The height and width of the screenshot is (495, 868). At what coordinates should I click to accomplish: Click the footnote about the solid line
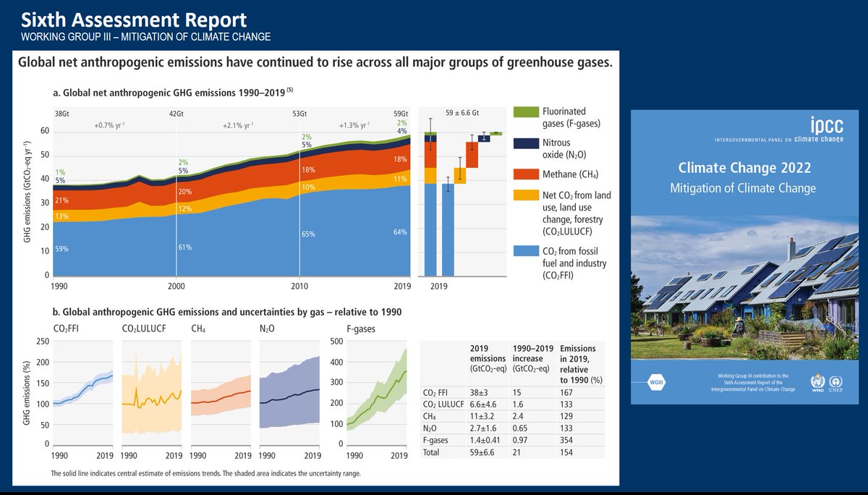point(205,473)
